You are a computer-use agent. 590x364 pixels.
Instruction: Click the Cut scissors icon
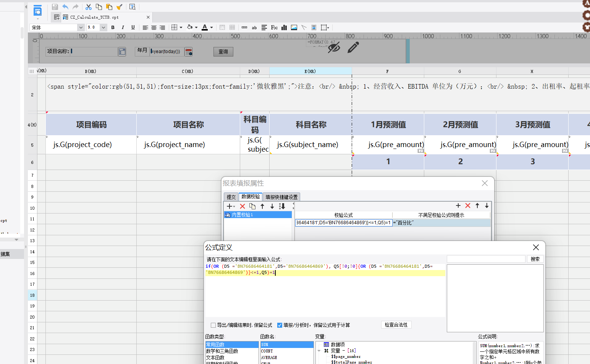89,7
